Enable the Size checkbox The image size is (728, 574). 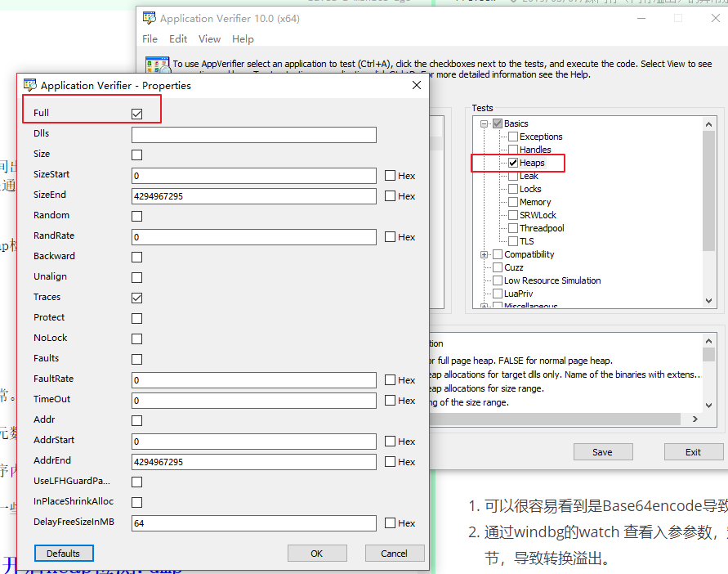137,155
